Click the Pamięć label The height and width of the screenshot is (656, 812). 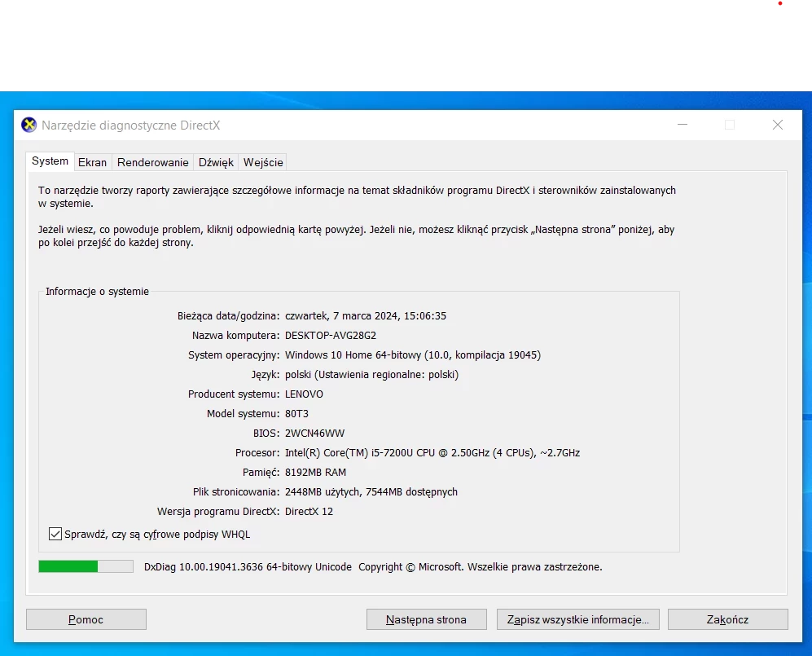coord(261,473)
